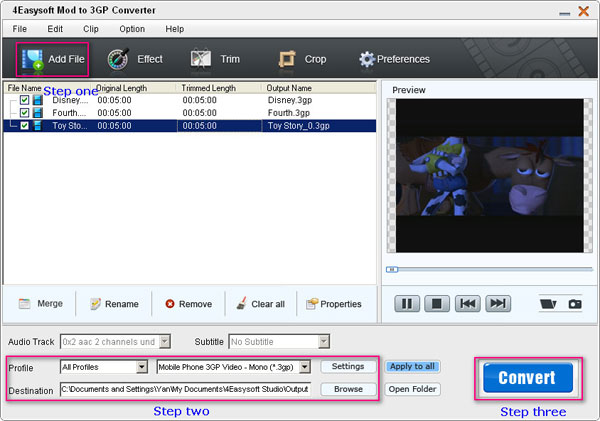Minimize the converter window
This screenshot has width=600, height=421.
[564, 13]
